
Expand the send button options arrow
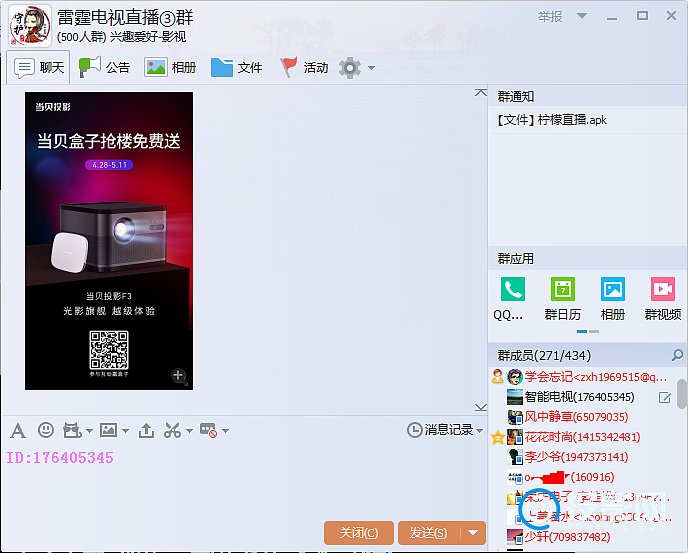[x=474, y=533]
